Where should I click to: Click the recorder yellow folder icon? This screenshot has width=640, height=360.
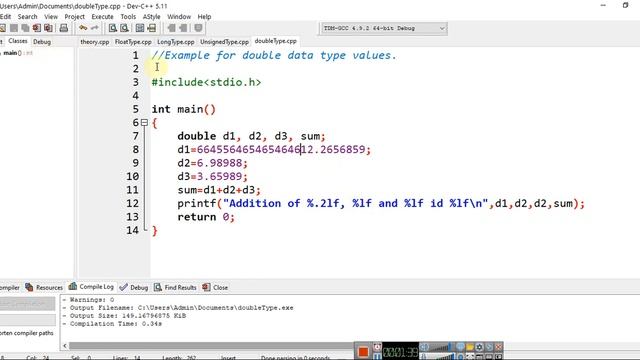tap(470, 347)
